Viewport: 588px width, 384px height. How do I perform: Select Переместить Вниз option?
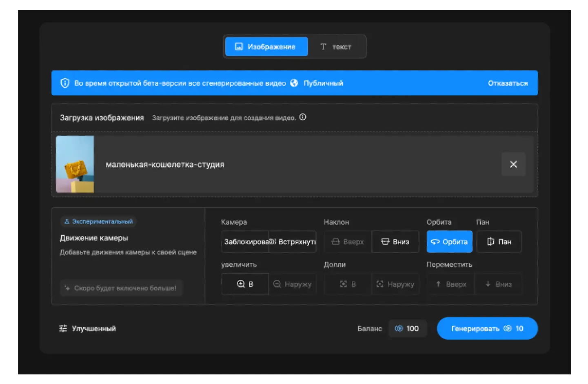point(498,284)
